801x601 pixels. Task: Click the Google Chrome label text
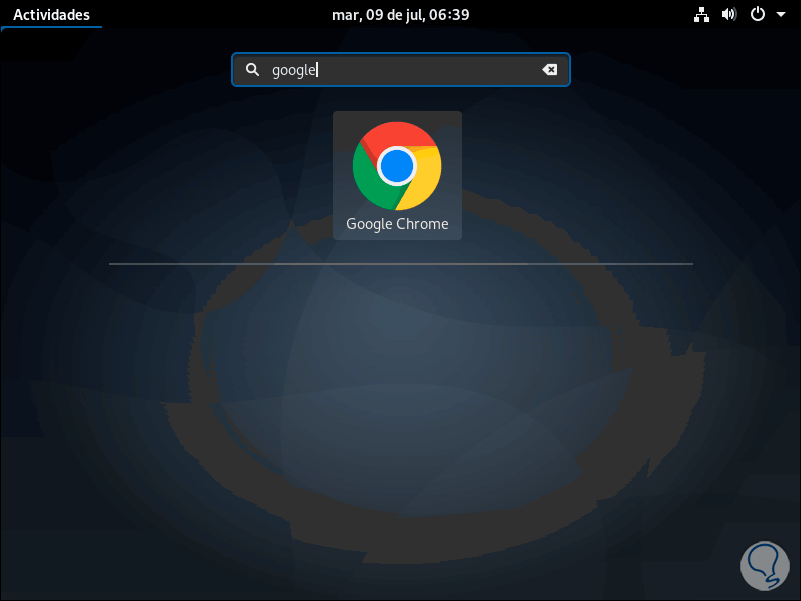(x=397, y=224)
